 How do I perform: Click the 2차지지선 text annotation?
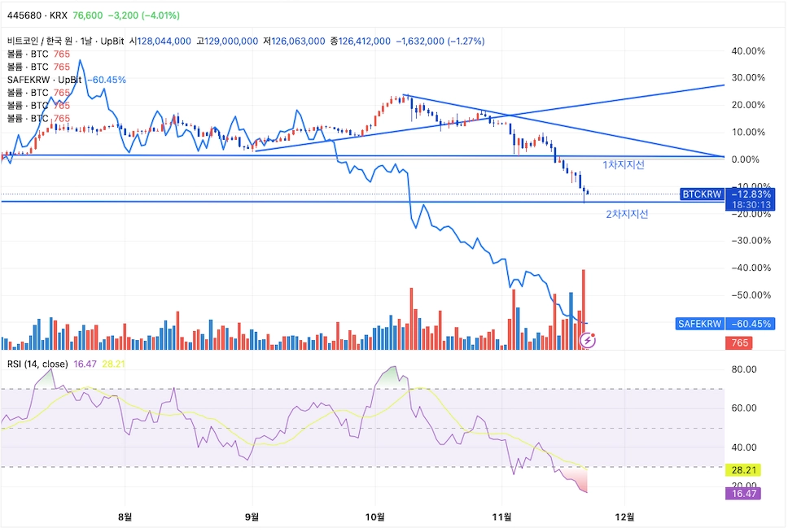coord(627,214)
